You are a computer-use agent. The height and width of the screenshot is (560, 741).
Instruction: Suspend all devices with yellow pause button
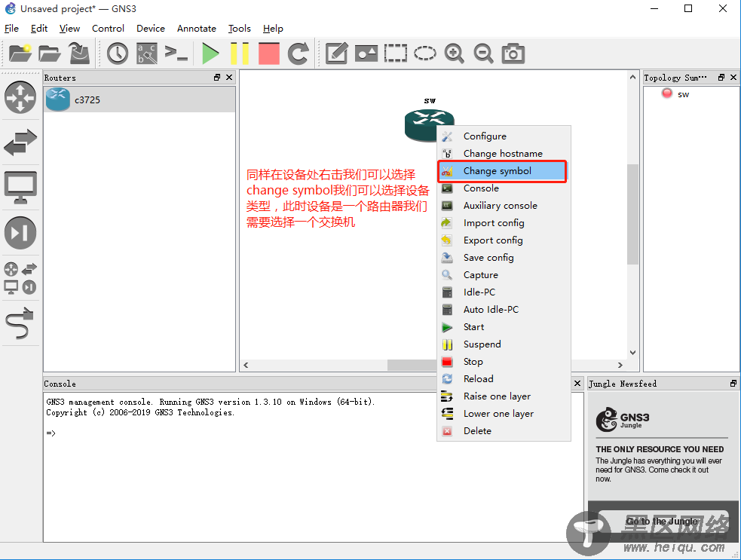coord(240,54)
